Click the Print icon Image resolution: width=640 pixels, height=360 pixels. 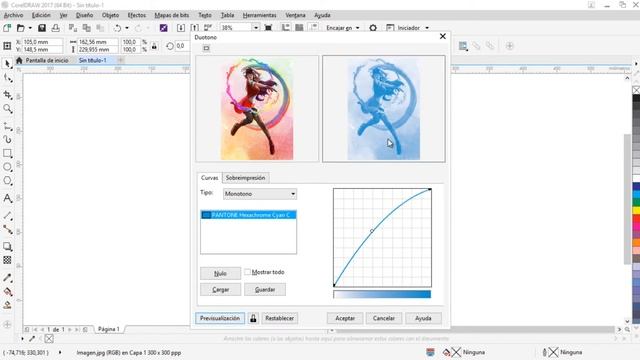56,28
